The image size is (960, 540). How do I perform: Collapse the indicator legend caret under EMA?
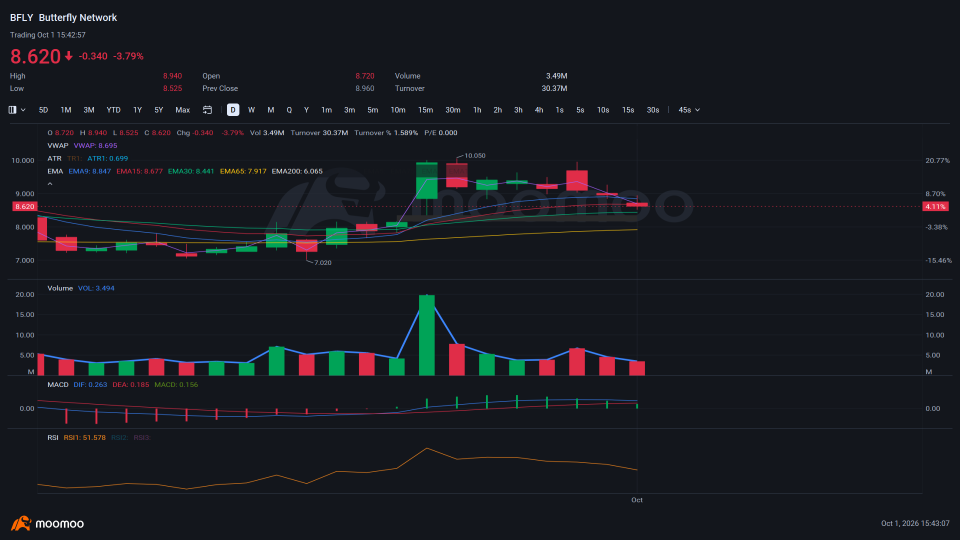pyautogui.click(x=50, y=184)
